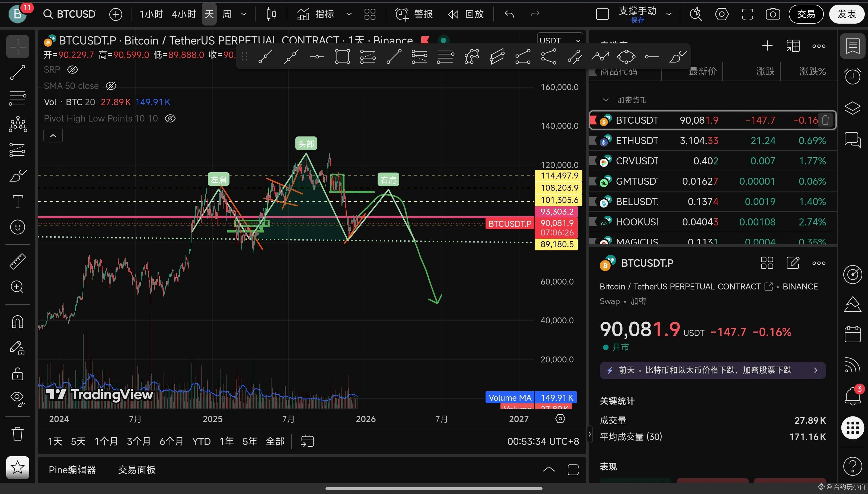Add symbol to watchlist with plus icon
868x494 pixels.
click(x=767, y=46)
